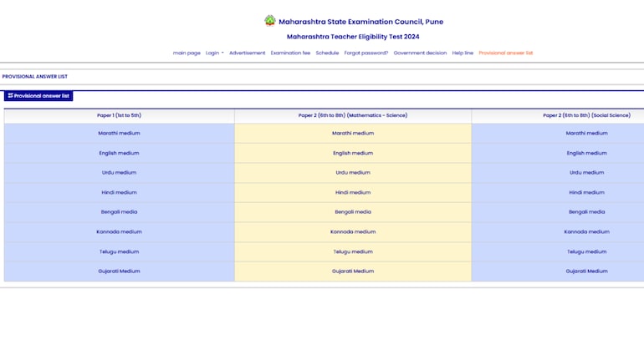
Task: Open the Government decision page
Action: (x=420, y=53)
